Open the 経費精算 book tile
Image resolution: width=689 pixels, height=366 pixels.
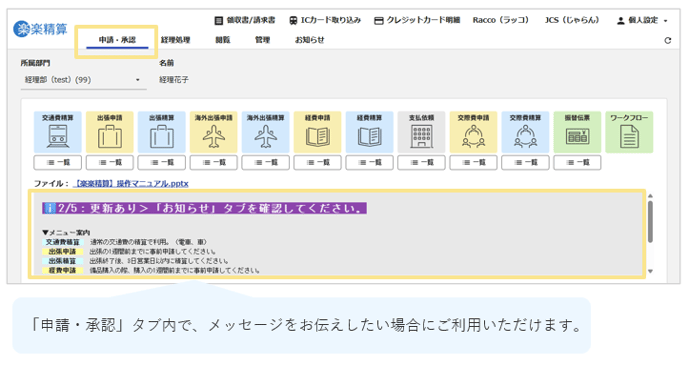point(369,132)
